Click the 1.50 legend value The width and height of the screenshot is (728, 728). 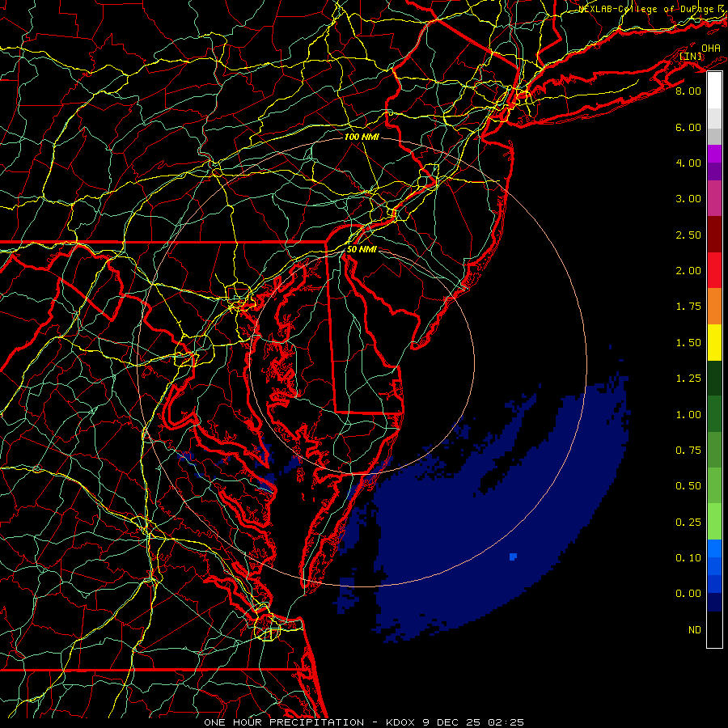[688, 343]
